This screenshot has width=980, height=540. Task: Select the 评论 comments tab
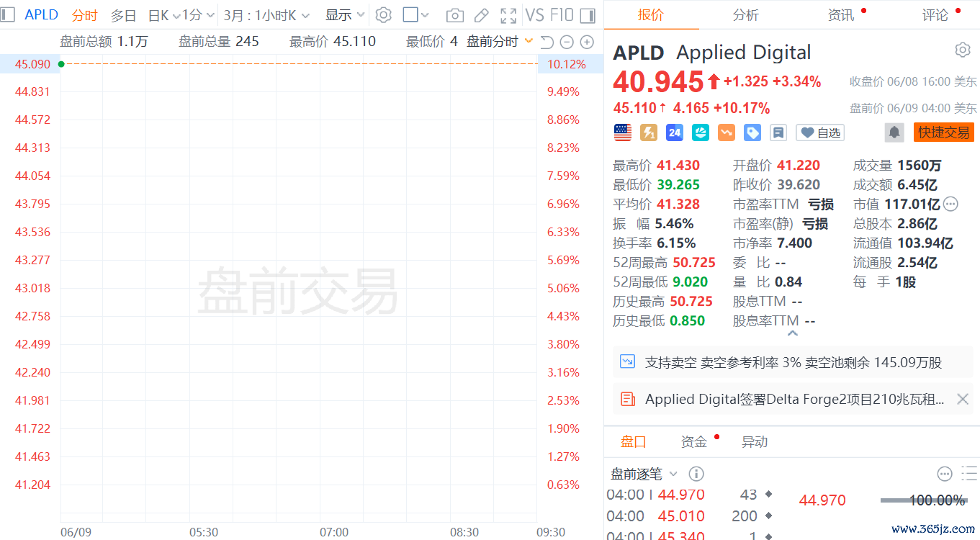click(935, 14)
